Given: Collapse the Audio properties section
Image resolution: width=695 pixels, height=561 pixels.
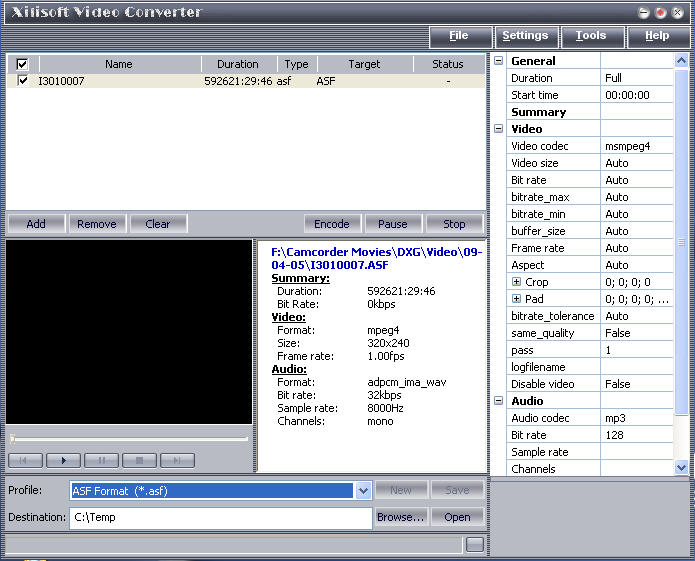Looking at the screenshot, I should click(499, 401).
